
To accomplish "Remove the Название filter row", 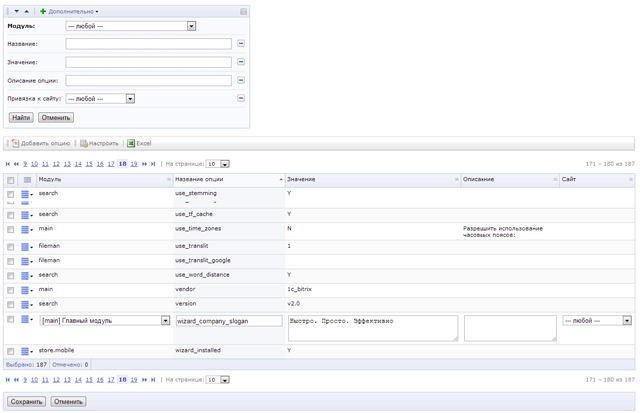I will (241, 44).
